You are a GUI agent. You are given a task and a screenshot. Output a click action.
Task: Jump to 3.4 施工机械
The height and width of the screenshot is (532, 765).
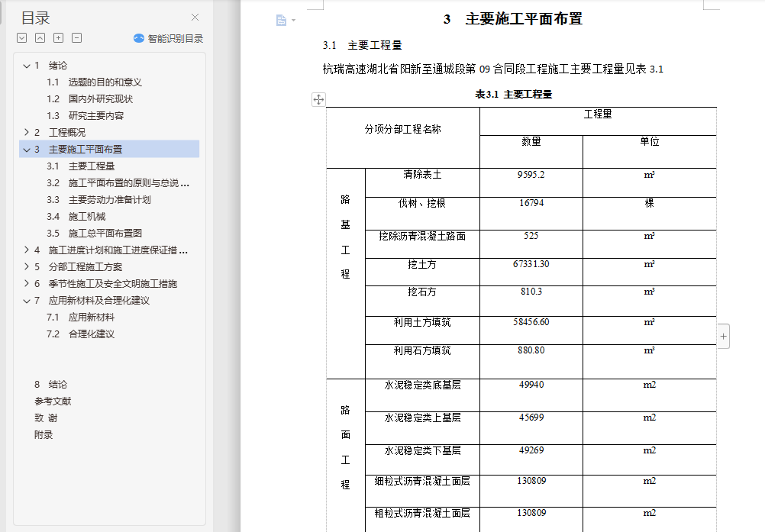(x=76, y=217)
